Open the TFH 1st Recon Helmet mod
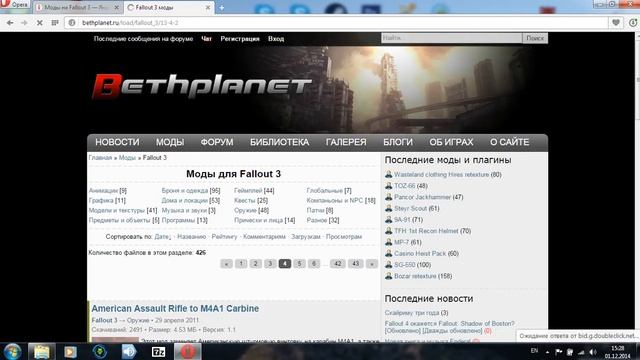 click(426, 231)
